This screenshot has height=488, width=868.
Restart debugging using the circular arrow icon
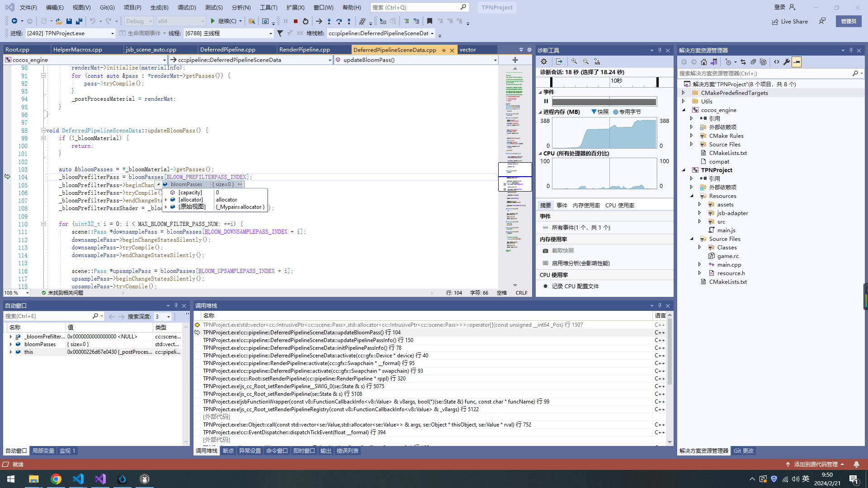(306, 21)
